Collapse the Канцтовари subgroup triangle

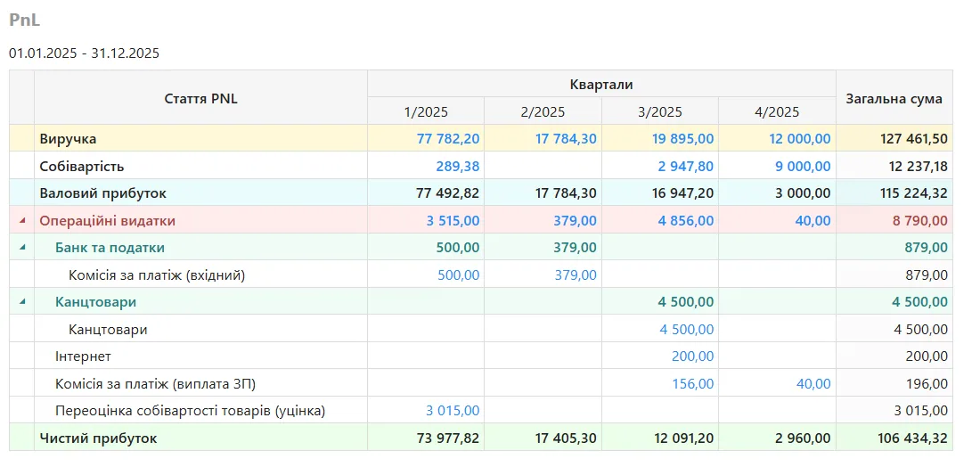[21, 302]
